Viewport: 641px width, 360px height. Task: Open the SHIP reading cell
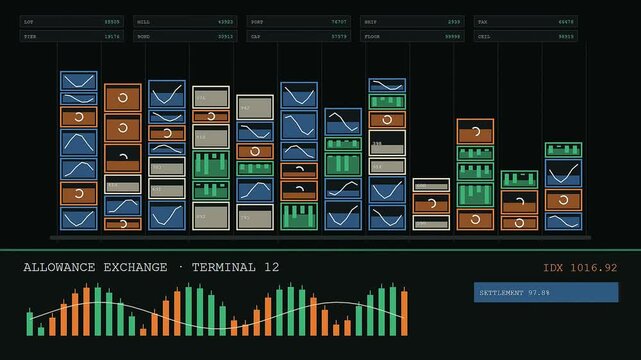412,22
